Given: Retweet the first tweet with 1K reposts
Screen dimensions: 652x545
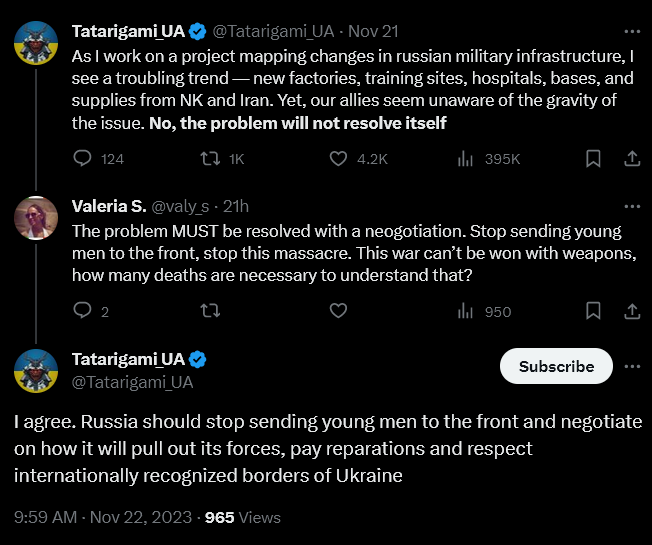Looking at the screenshot, I should 210,158.
